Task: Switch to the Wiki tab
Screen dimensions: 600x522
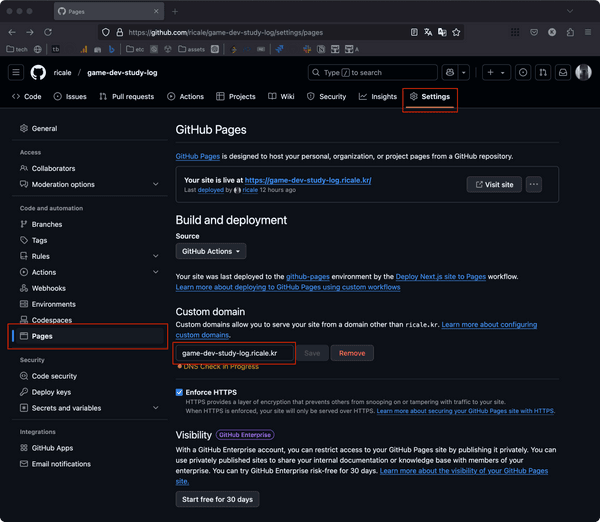Action: pyautogui.click(x=281, y=96)
